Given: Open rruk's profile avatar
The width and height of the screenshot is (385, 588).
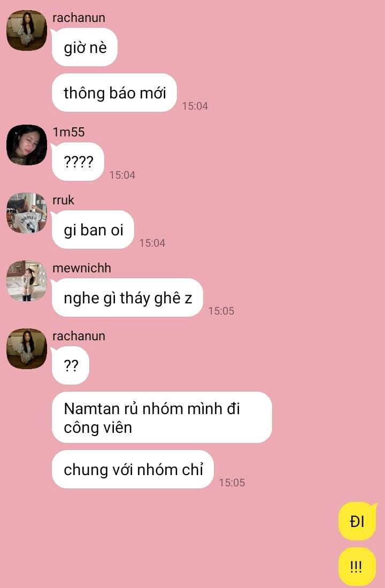Looking at the screenshot, I should pos(27,213).
